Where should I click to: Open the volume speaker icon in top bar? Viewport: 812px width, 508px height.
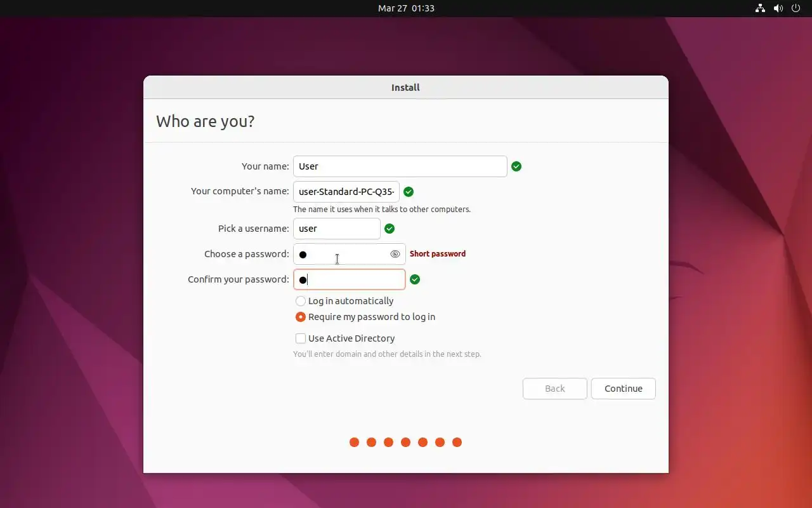pos(778,8)
